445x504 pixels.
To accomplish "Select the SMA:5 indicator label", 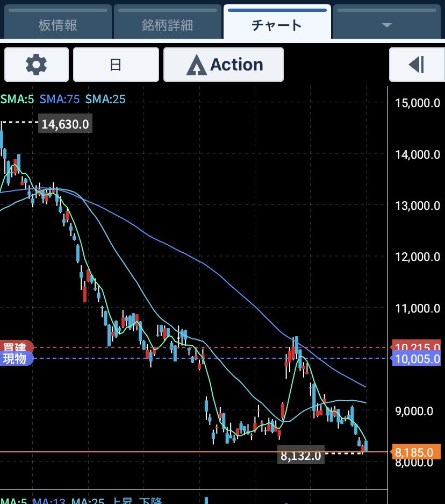I will (17, 100).
